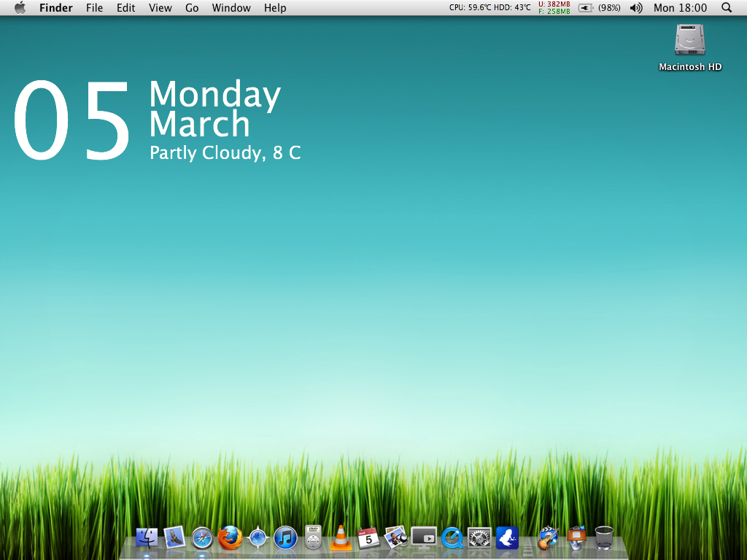Open the Go menu
This screenshot has width=747, height=560.
[x=192, y=8]
